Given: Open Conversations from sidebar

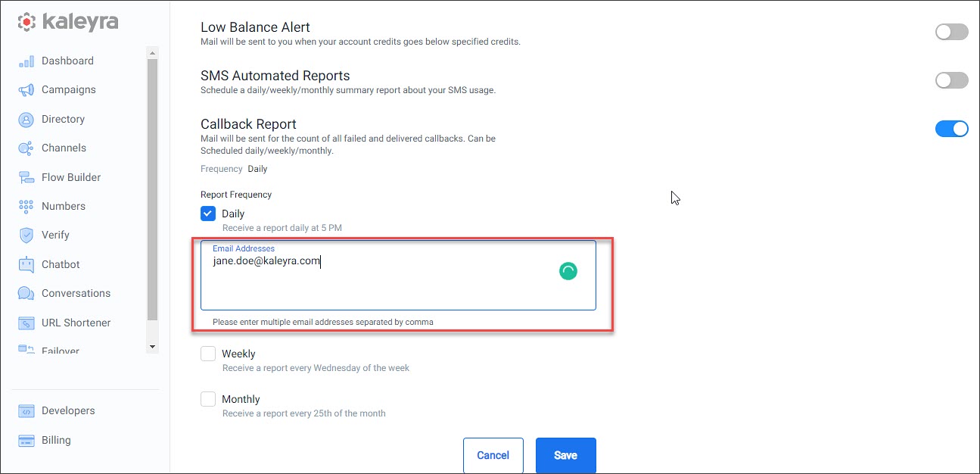Looking at the screenshot, I should pos(76,293).
